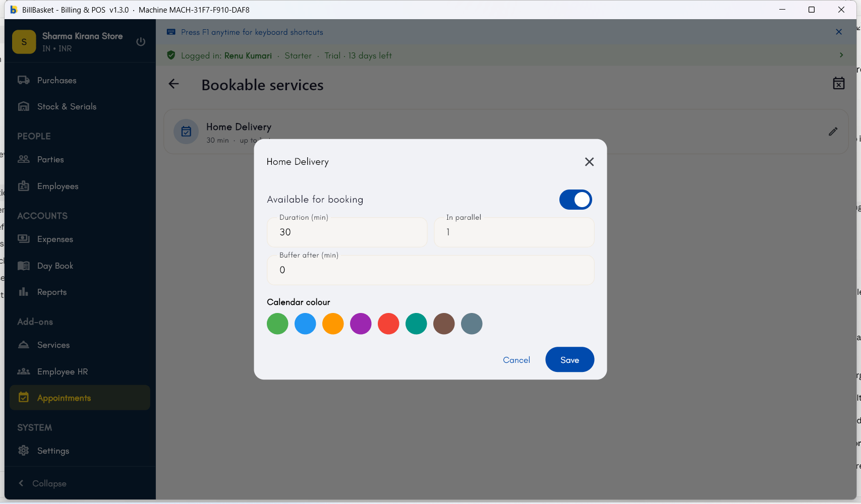The image size is (861, 504).
Task: Open Stock & Serials in sidebar
Action: coord(80,106)
